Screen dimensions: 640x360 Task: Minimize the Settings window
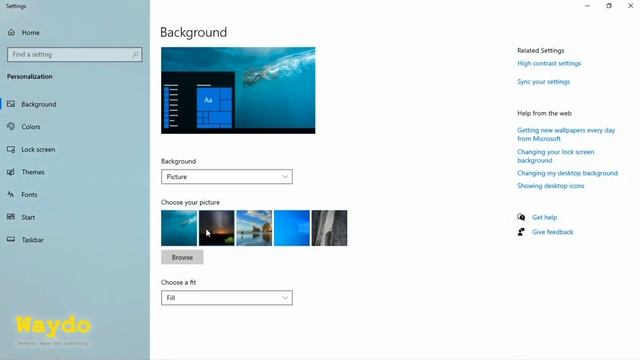point(587,6)
